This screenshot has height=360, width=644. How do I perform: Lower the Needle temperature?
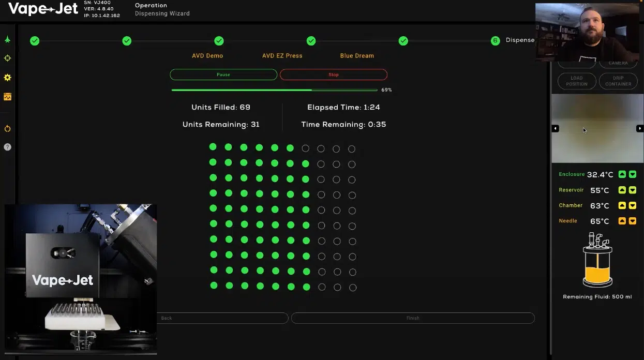pyautogui.click(x=632, y=221)
